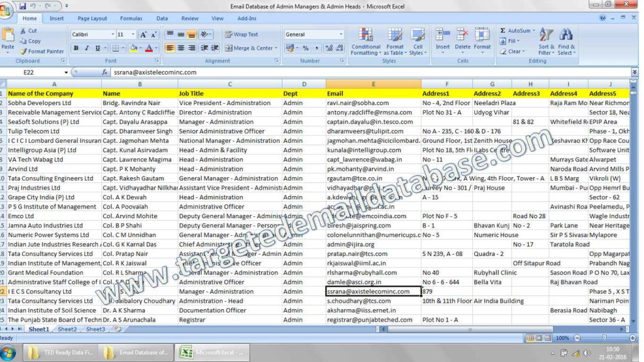Open the Data tab

pos(162,18)
